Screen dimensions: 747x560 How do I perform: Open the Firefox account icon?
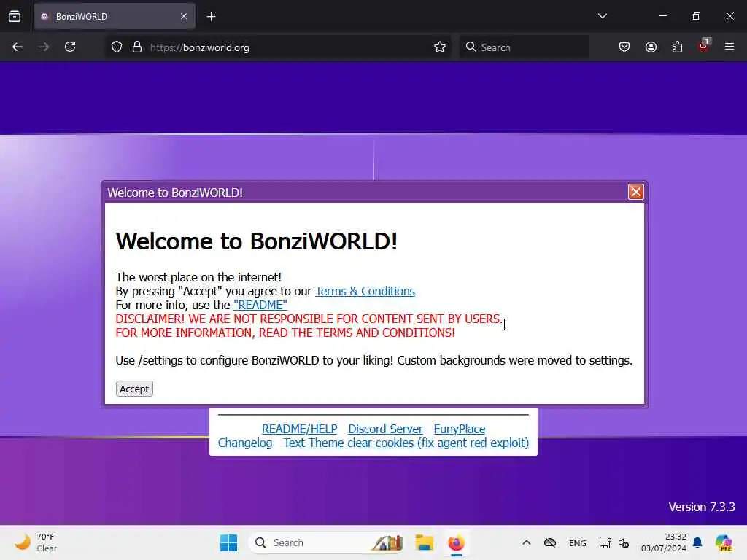tap(651, 47)
